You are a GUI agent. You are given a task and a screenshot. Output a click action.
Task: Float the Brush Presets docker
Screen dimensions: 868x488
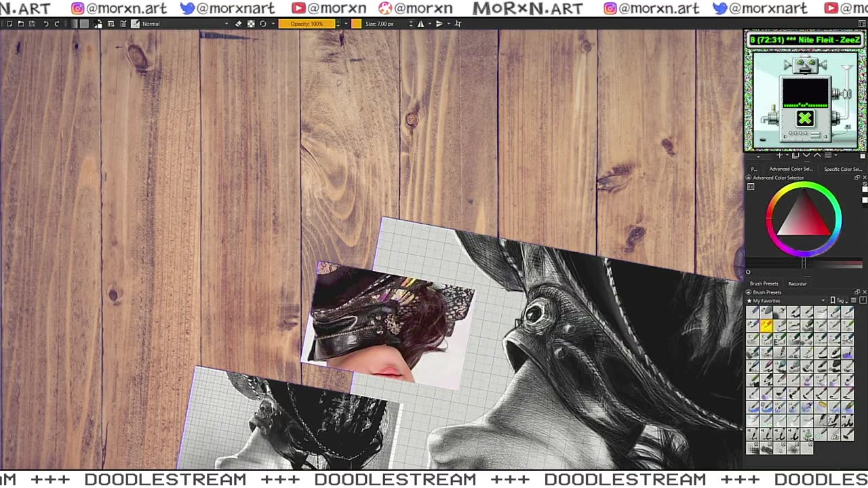[x=857, y=292]
